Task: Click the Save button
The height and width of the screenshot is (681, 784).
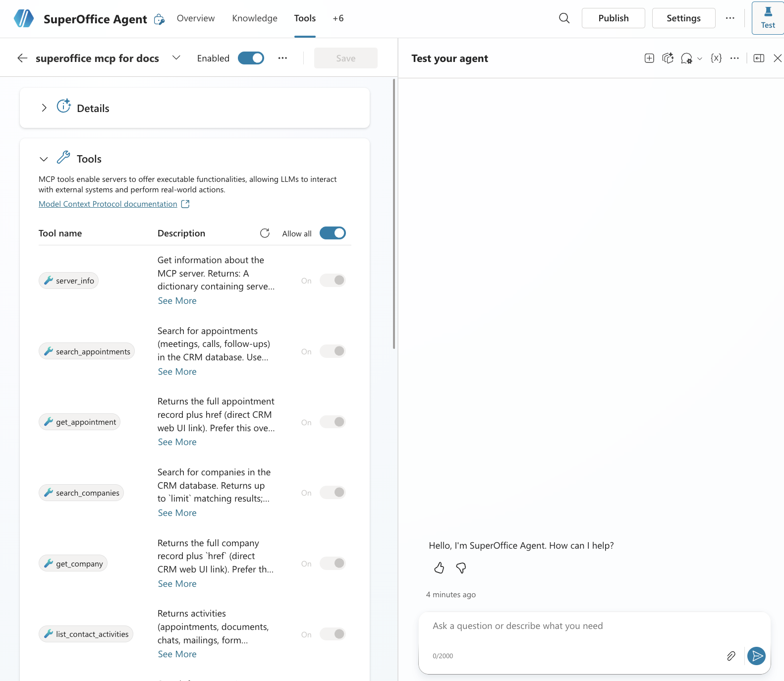Action: tap(345, 58)
